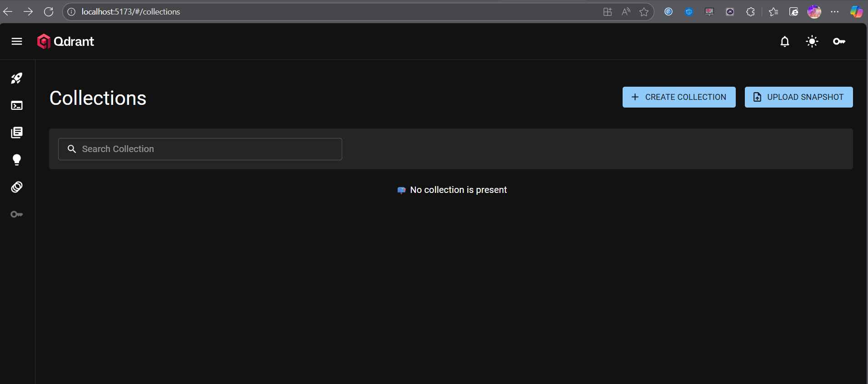Viewport: 868px width, 384px height.
Task: Click the browser address bar URL
Action: click(x=131, y=12)
